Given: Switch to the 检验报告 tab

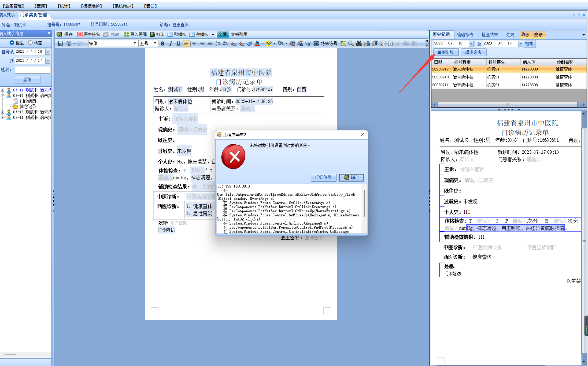Looking at the screenshot, I should (465, 35).
